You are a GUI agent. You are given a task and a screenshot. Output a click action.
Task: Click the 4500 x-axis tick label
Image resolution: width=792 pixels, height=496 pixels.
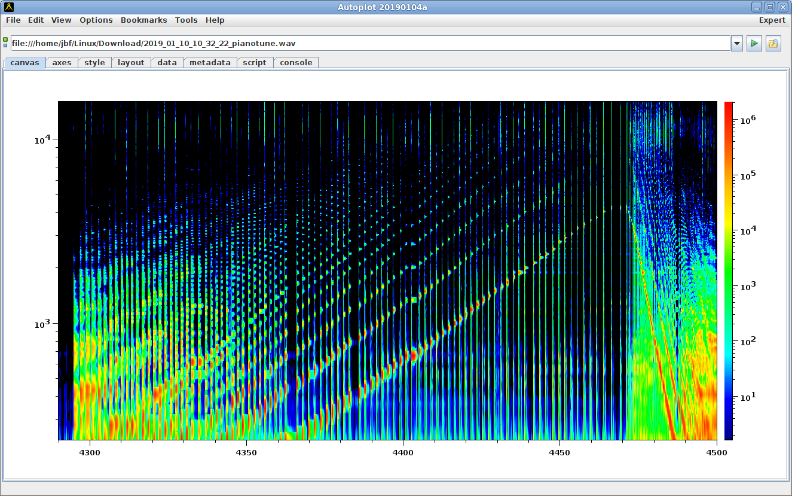[x=716, y=453]
